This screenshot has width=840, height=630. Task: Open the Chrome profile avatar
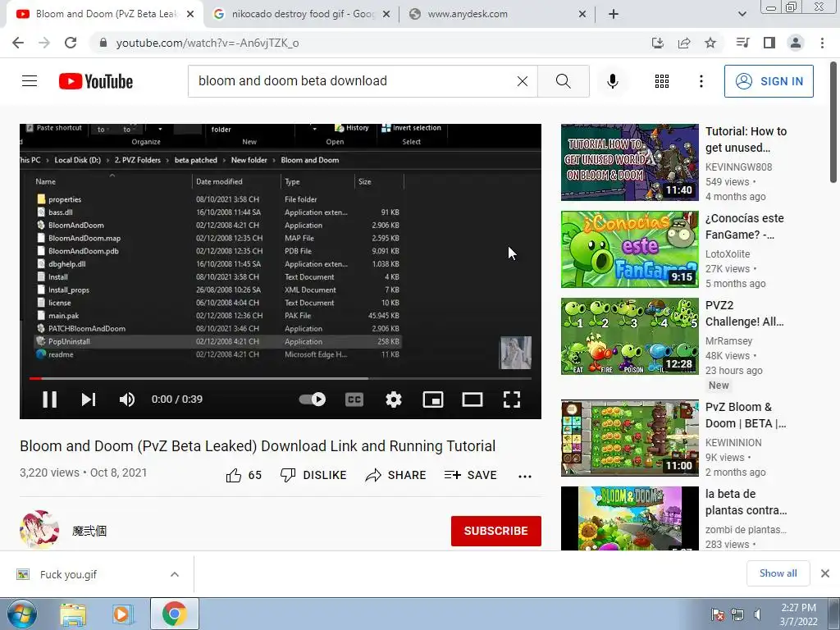796,43
